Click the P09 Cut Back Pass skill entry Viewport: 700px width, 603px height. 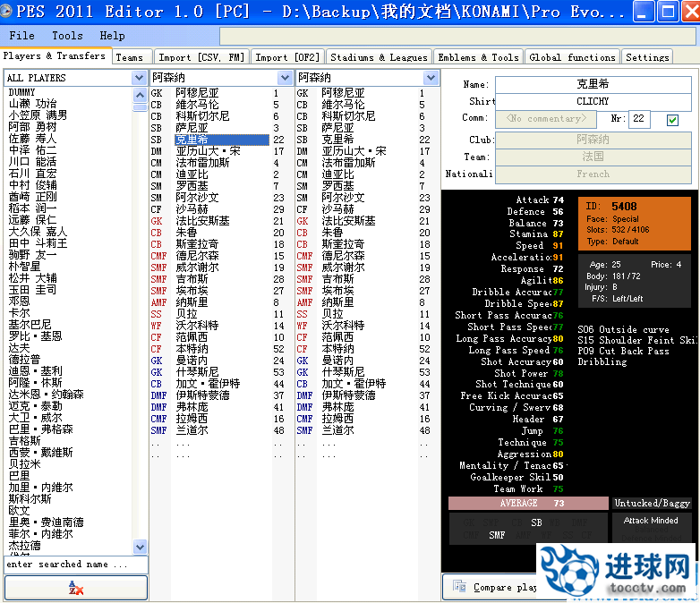pos(624,351)
